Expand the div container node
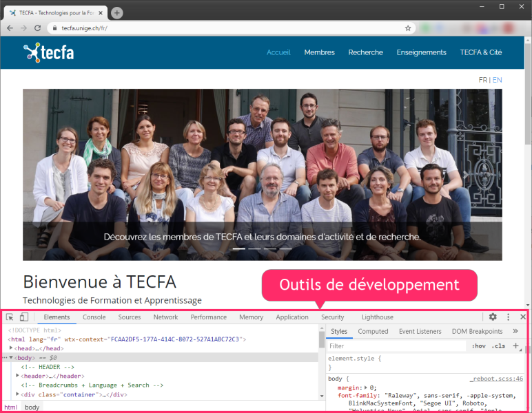The image size is (532, 413). pos(18,394)
